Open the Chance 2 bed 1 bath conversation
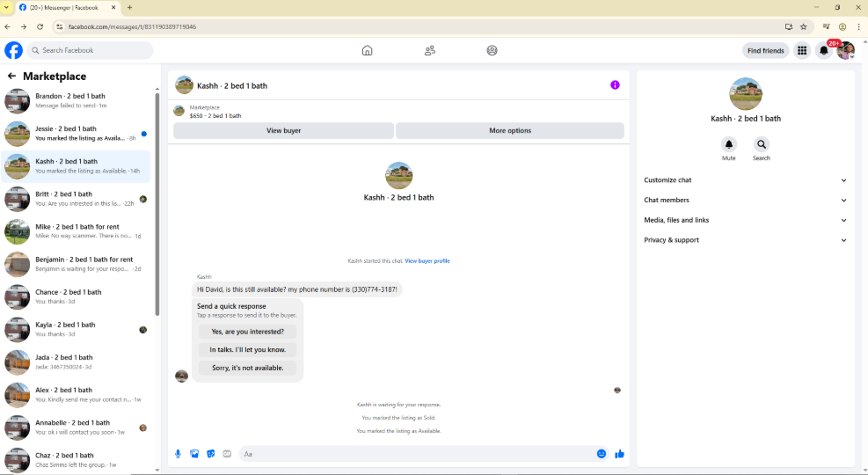The image size is (868, 475). pos(76,296)
